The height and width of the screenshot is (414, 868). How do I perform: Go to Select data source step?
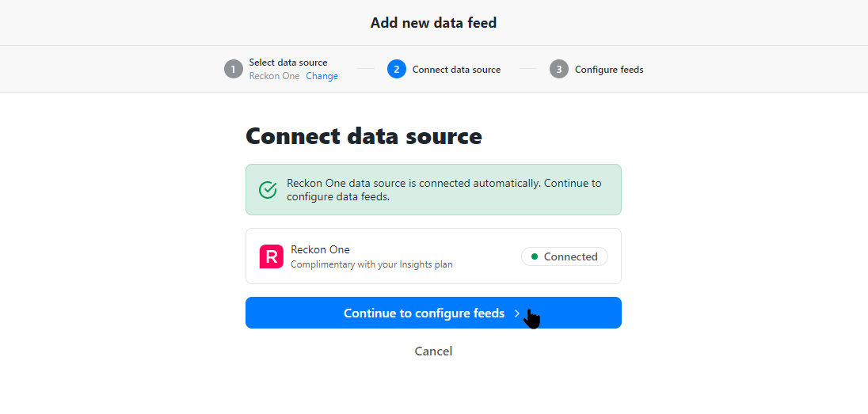point(287,63)
